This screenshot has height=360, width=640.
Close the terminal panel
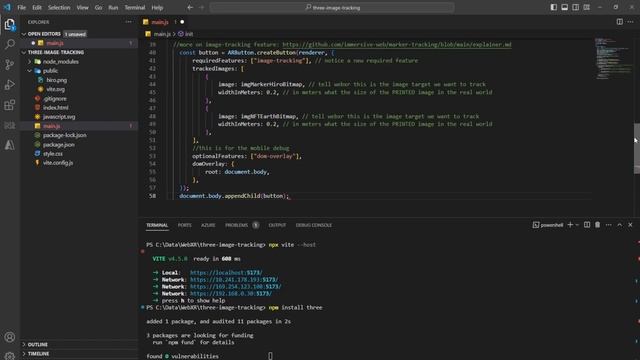click(x=631, y=225)
